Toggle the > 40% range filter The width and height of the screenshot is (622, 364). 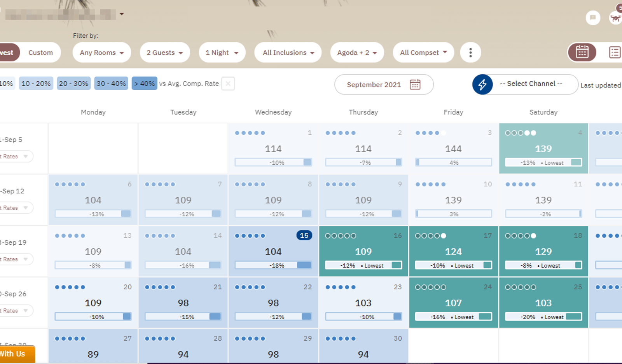tap(145, 84)
